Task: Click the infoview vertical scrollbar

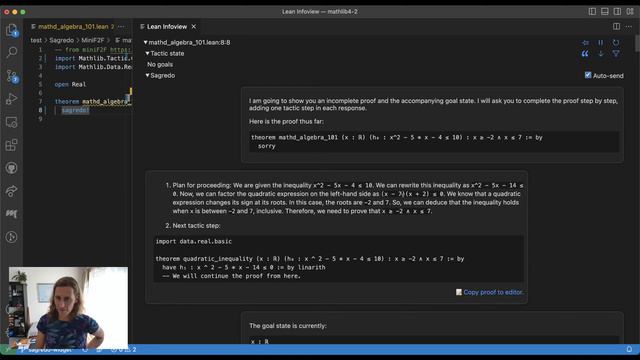Action: click(637, 44)
